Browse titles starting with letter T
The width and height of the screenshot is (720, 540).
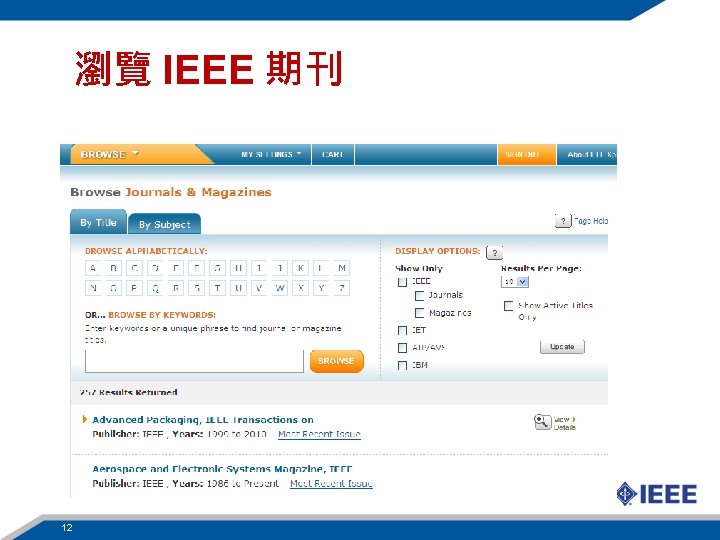[218, 288]
